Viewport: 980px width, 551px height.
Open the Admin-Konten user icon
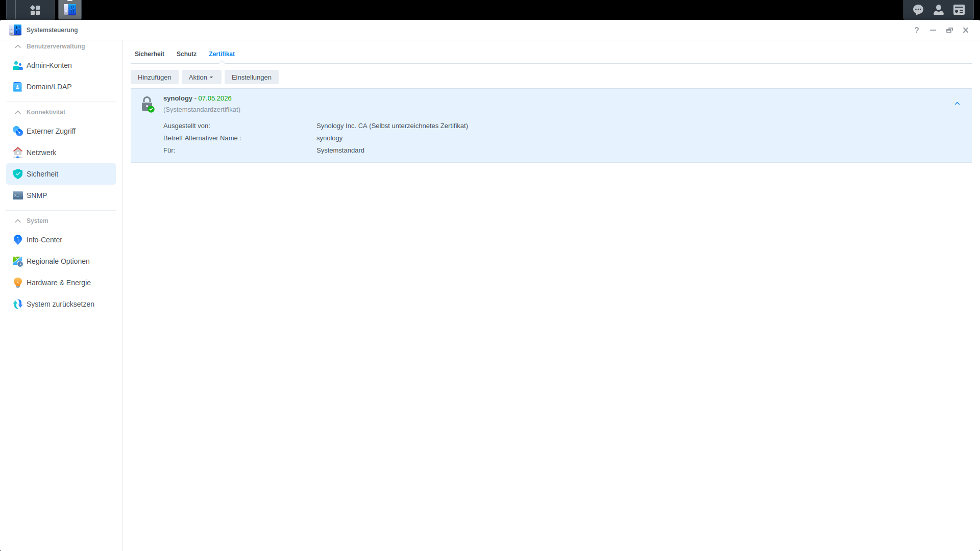coord(17,65)
